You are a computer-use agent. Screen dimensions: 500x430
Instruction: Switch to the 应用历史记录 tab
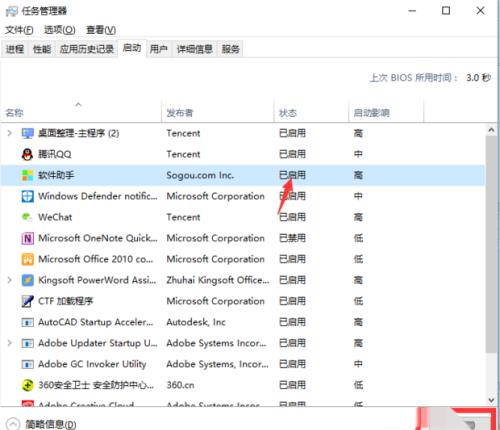pos(87,49)
